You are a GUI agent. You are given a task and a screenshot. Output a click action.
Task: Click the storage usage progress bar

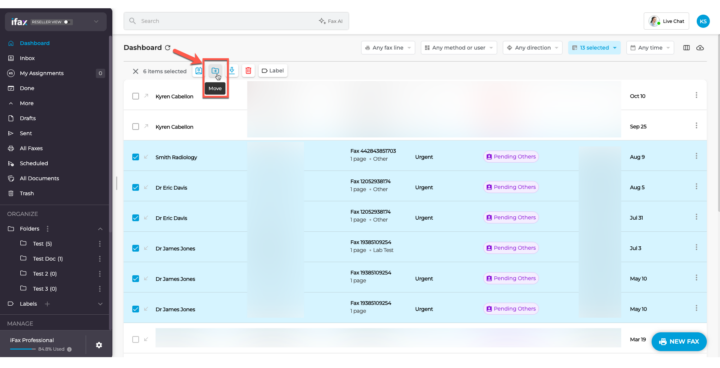point(22,349)
